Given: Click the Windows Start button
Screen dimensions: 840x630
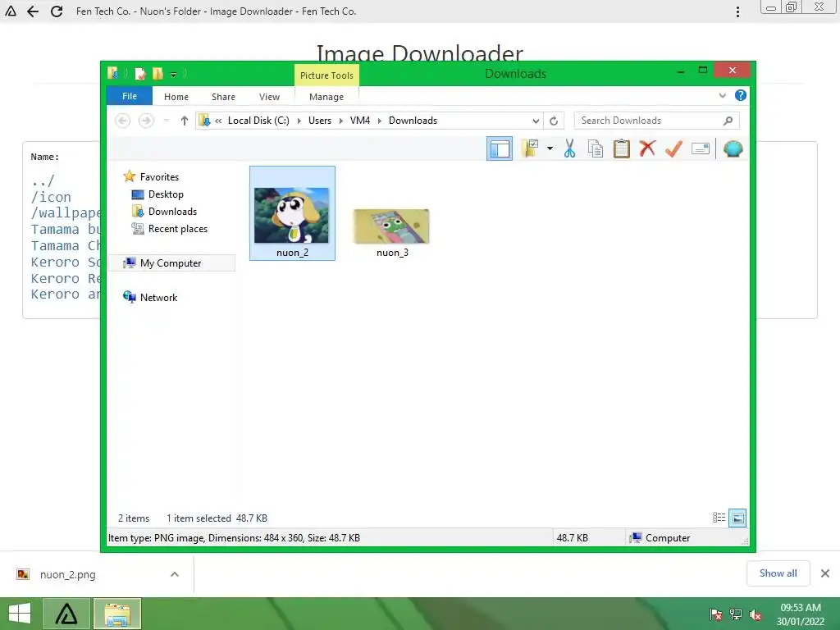Looking at the screenshot, I should pyautogui.click(x=20, y=614).
